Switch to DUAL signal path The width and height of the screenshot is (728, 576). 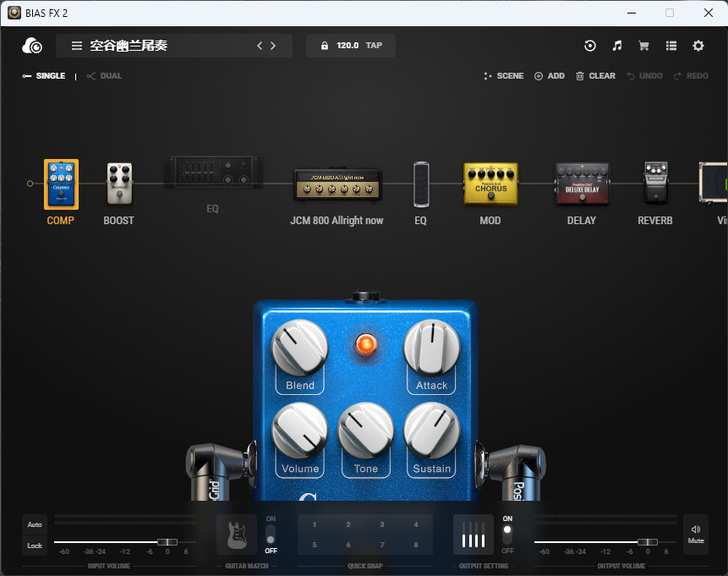105,76
